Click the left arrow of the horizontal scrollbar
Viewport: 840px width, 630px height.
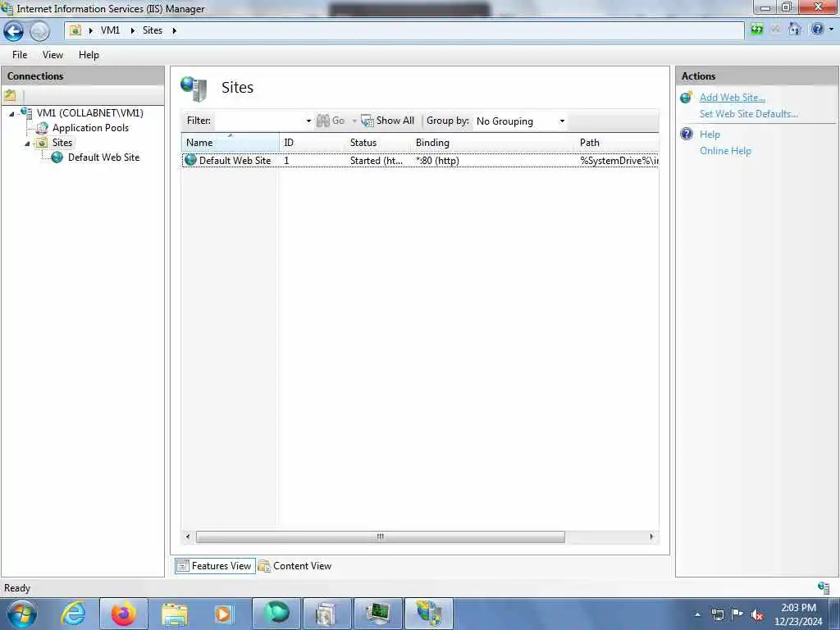[188, 536]
